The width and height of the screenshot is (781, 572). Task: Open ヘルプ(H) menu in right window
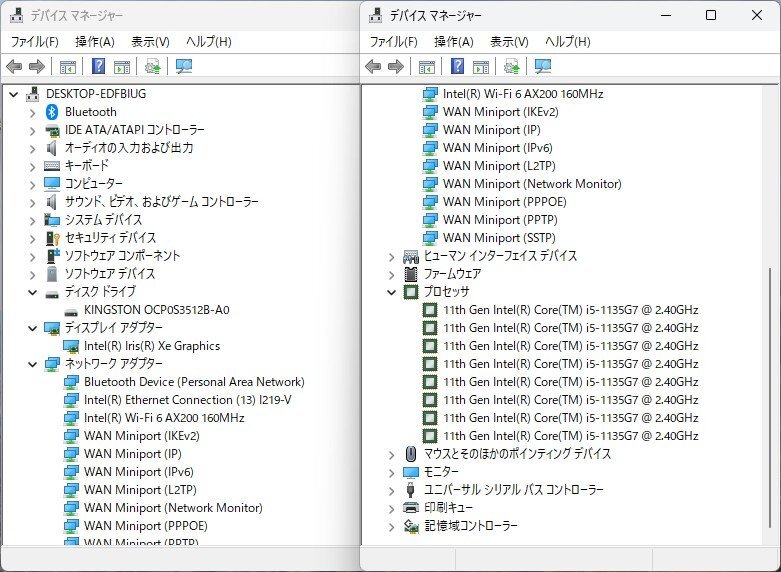[568, 41]
